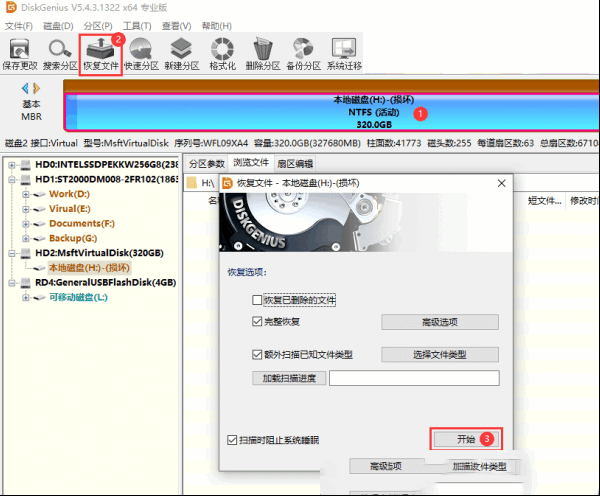Click the 保存更改 toolbar icon

point(20,54)
